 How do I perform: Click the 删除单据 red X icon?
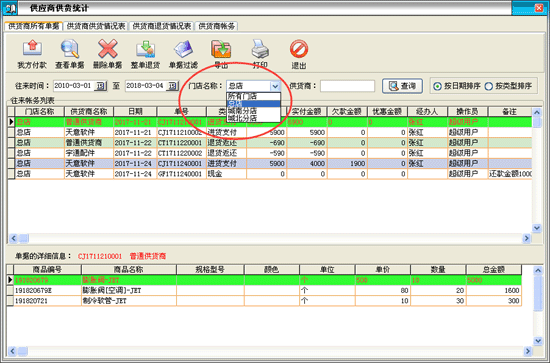click(x=108, y=49)
